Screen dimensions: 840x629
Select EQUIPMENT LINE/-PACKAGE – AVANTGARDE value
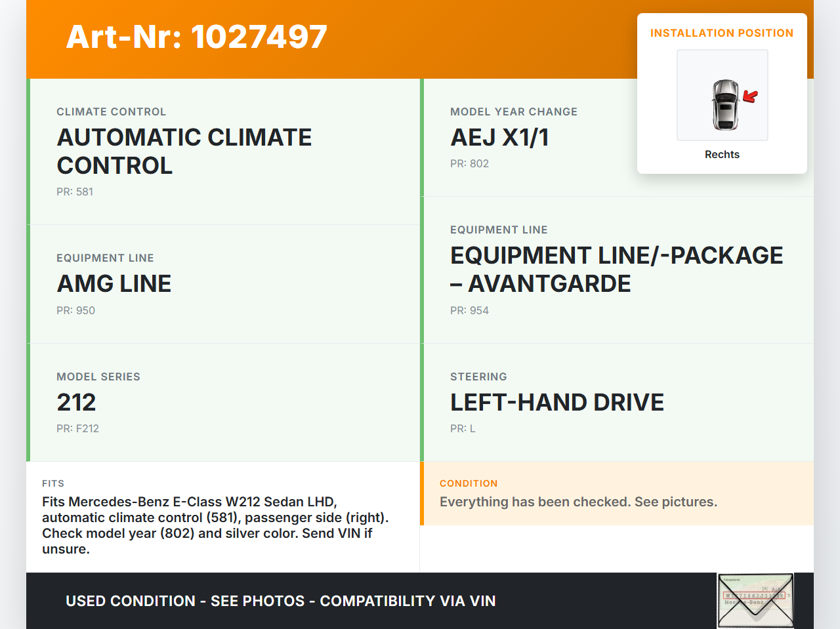[617, 270]
